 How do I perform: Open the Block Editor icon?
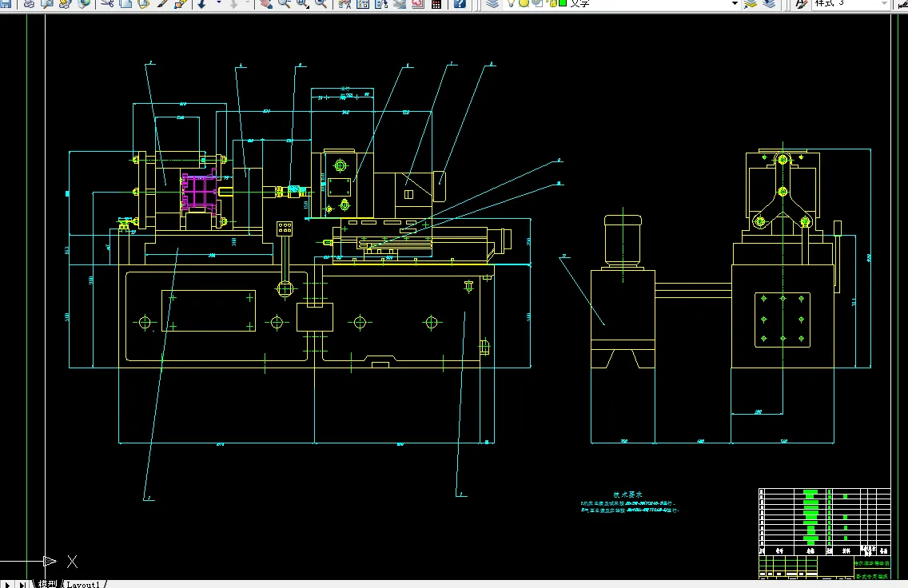[x=181, y=3]
